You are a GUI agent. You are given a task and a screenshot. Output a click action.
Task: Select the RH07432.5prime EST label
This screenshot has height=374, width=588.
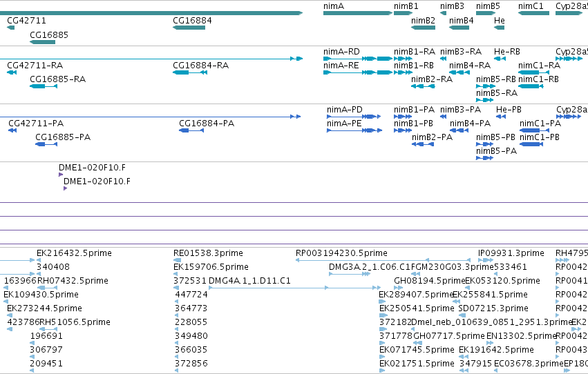pyautogui.click(x=73, y=281)
